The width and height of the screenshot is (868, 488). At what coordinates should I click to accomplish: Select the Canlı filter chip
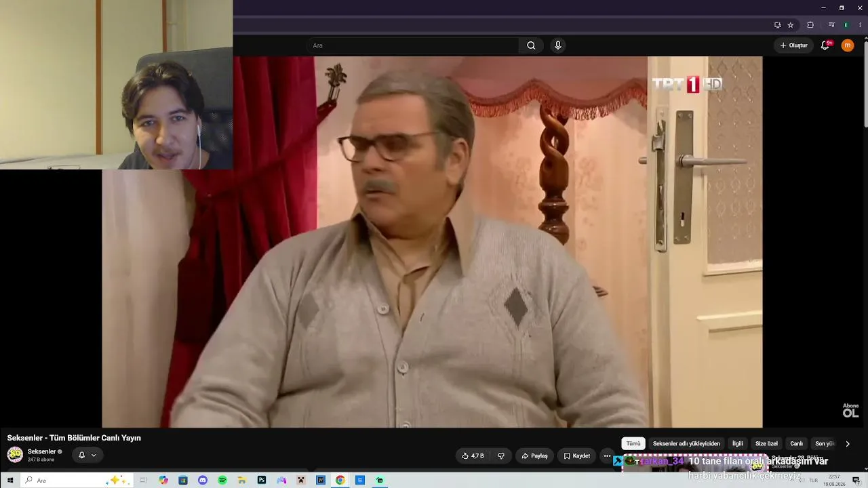click(796, 444)
